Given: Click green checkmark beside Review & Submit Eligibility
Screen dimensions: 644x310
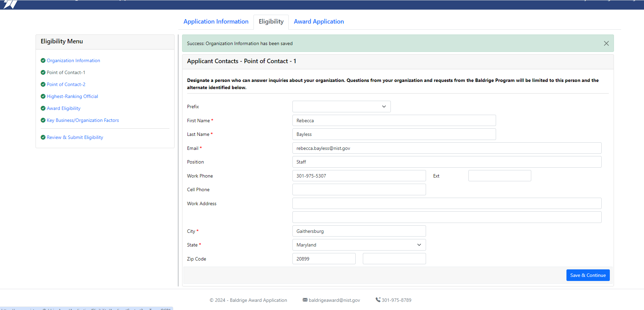Looking at the screenshot, I should (x=43, y=137).
